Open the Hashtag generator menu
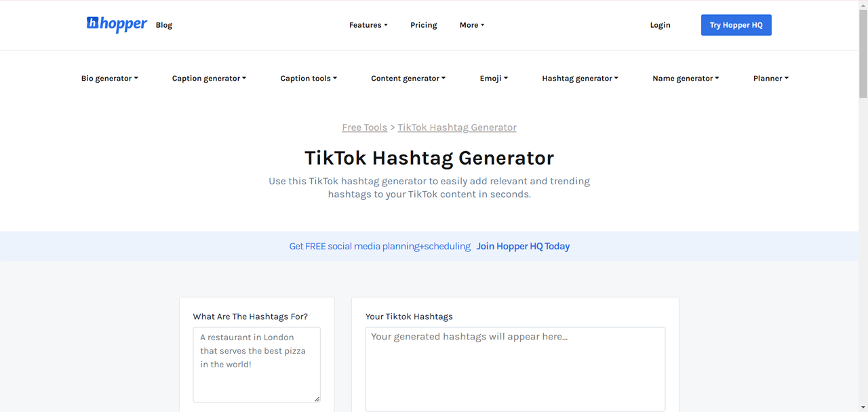This screenshot has height=412, width=868. point(580,79)
